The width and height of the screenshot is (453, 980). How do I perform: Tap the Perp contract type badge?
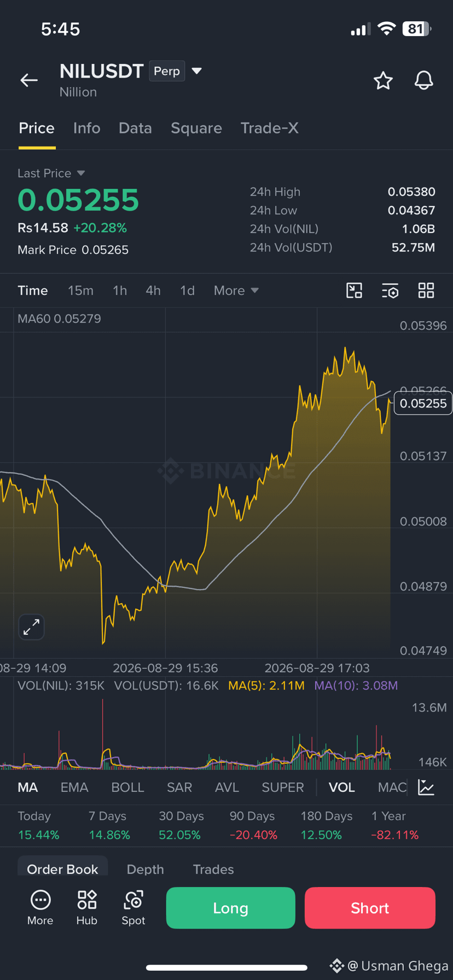pyautogui.click(x=167, y=71)
